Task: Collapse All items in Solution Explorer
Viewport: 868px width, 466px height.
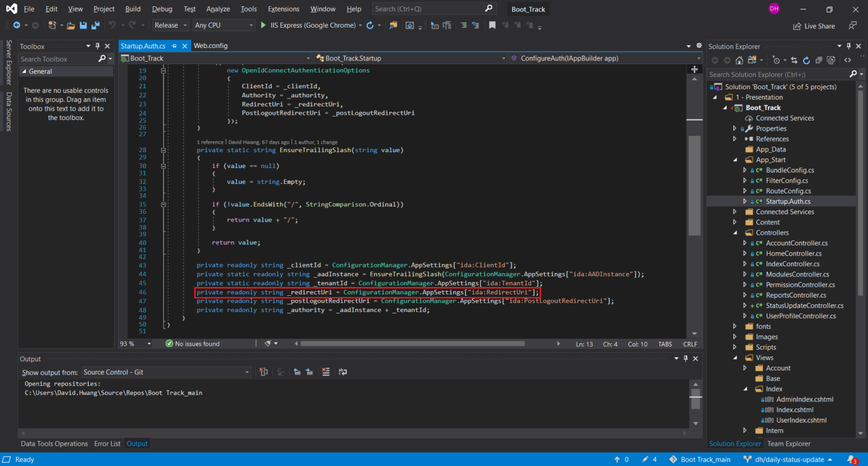Action: click(819, 60)
